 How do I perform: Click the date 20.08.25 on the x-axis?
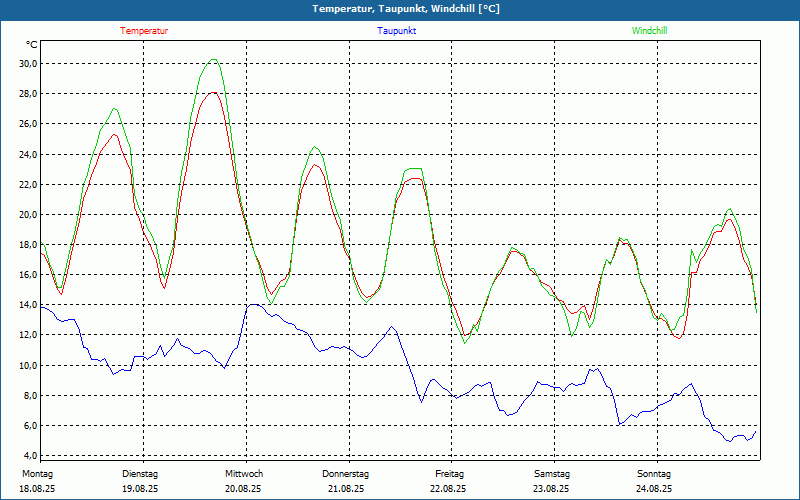243,489
